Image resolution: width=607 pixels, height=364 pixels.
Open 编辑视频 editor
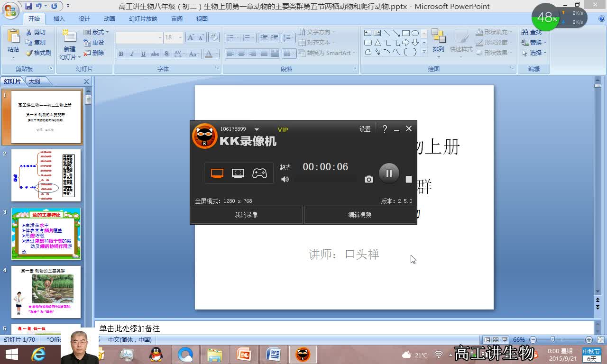point(360,215)
